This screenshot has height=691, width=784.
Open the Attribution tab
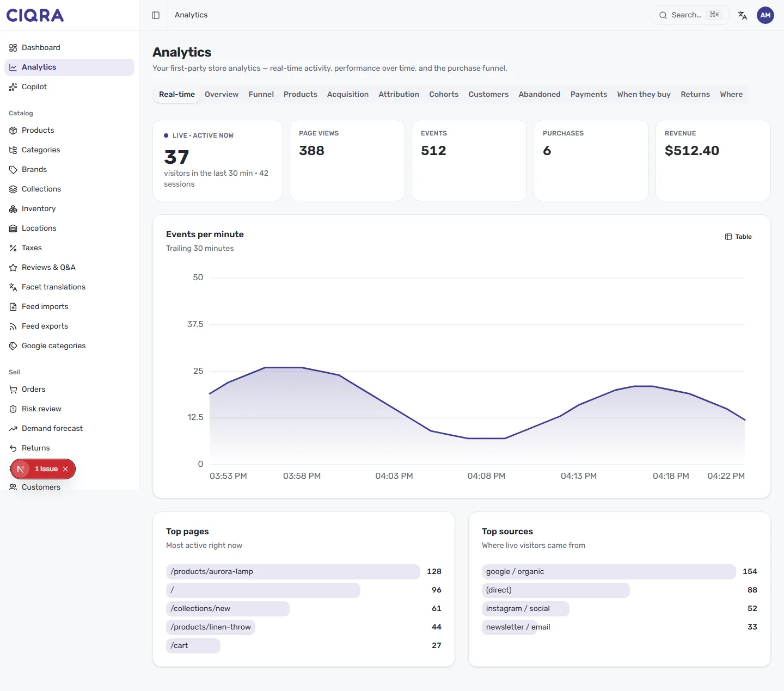399,95
